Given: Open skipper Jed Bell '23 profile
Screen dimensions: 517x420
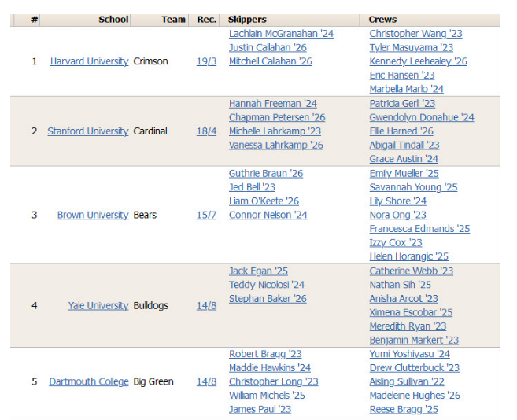Looking at the screenshot, I should click(253, 187).
